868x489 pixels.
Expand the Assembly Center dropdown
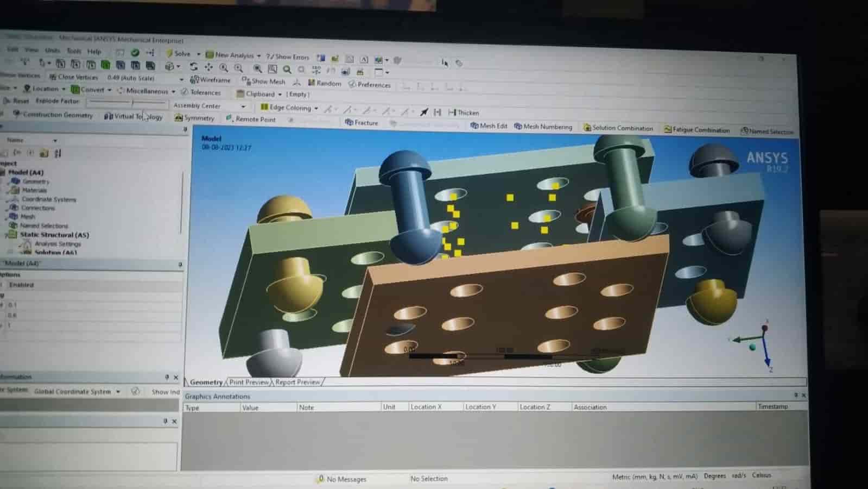click(x=243, y=106)
